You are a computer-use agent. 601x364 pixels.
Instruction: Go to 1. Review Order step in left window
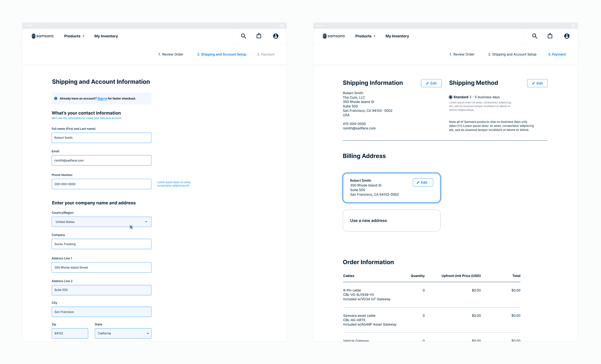170,54
